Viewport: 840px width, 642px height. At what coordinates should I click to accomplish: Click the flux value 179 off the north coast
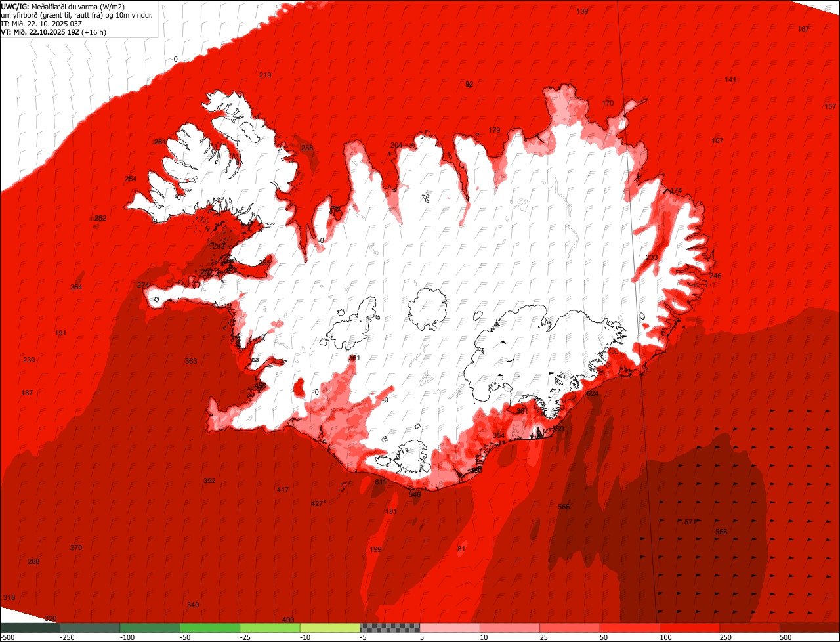point(494,130)
